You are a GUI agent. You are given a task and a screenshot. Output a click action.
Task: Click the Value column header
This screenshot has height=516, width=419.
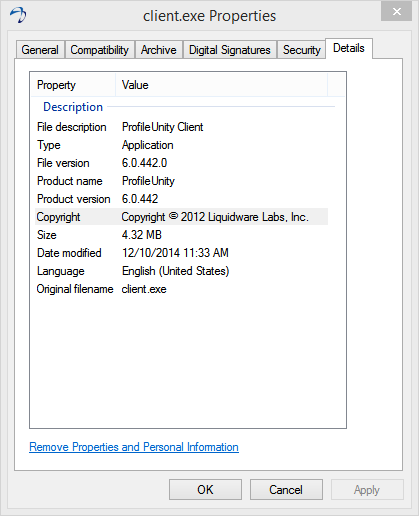221,85
